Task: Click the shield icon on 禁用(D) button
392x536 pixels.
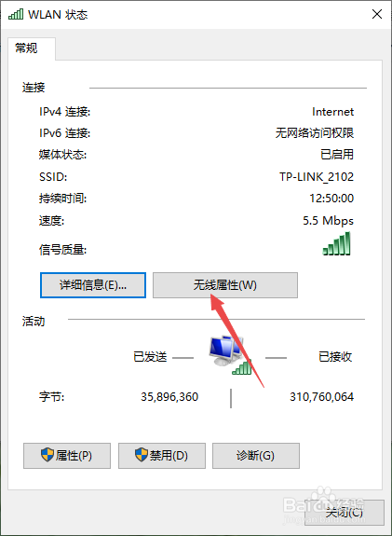Action: point(142,455)
